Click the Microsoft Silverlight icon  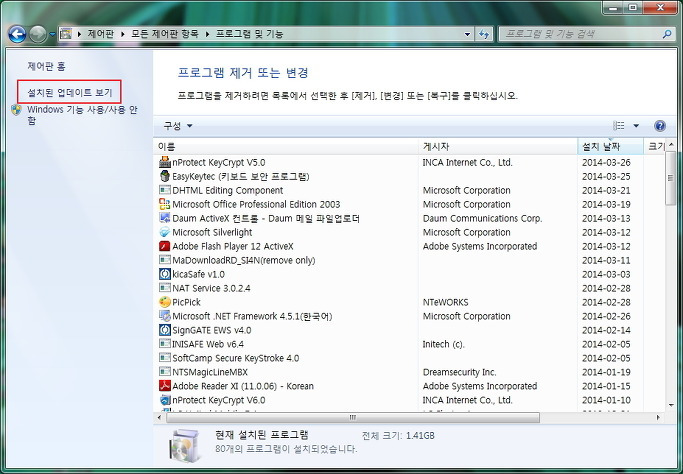point(165,232)
